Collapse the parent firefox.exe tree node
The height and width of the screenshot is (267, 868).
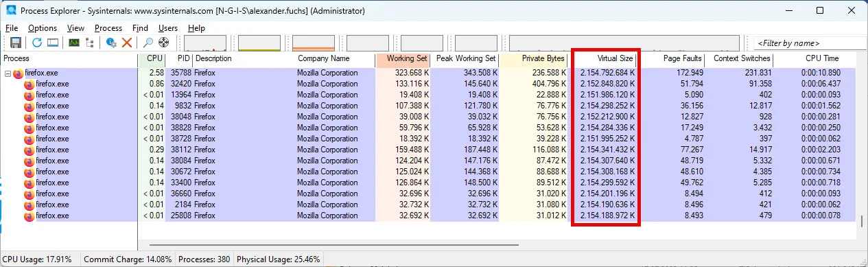8,73
